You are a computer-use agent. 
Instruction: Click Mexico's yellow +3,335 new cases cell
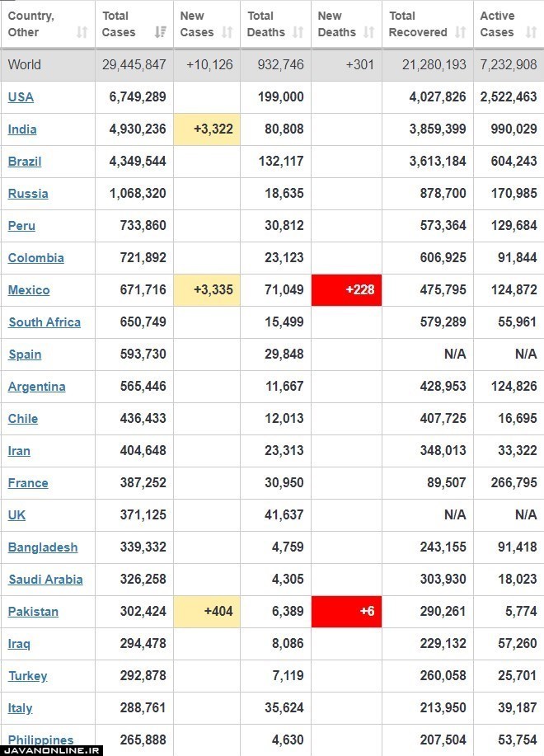click(207, 289)
